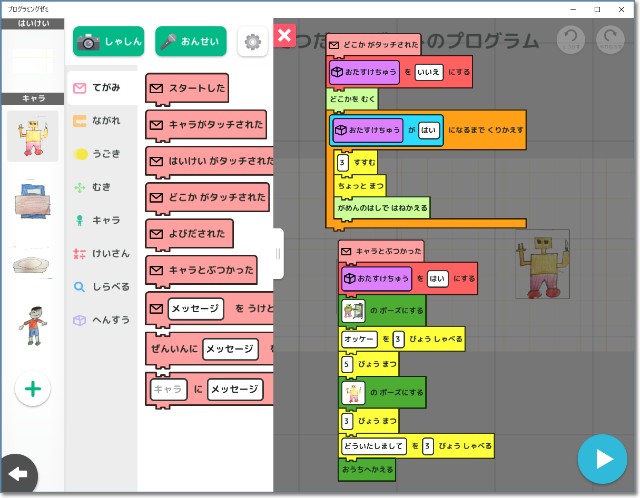The image size is (640, 498).
Task: Open the むき block category
Action: (101, 187)
